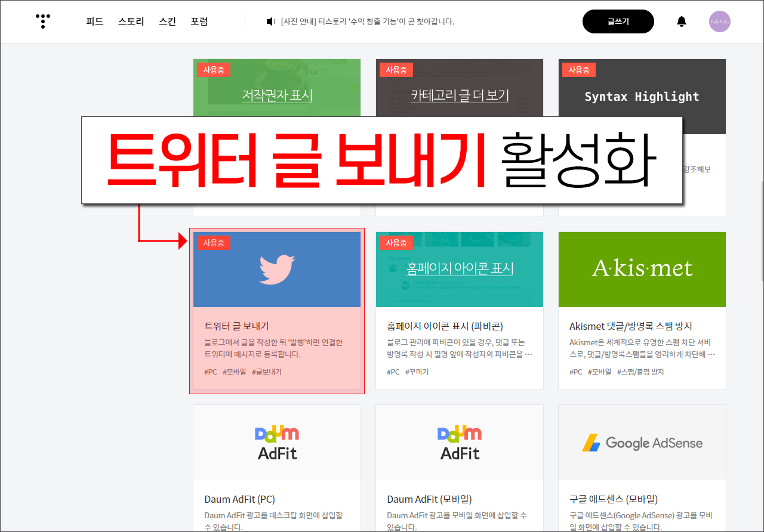Click the #꾸미기 tag
Viewport: 764px width, 532px height.
(x=417, y=372)
